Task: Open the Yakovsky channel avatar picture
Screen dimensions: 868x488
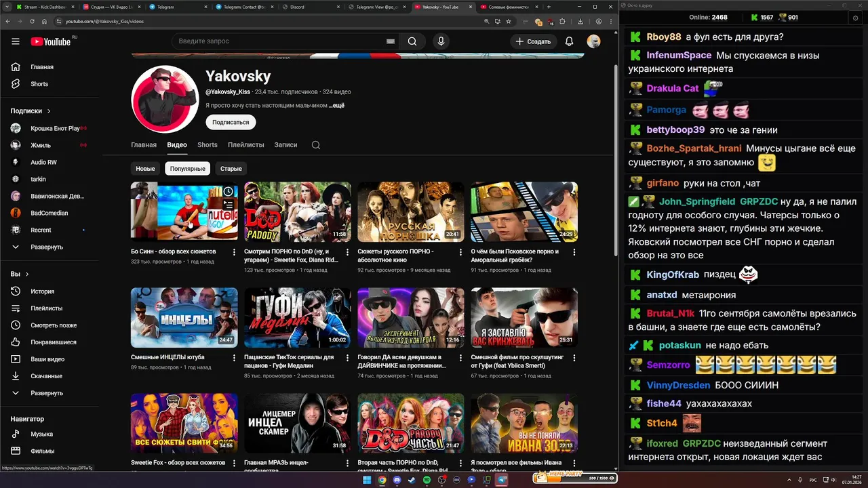Action: [164, 100]
